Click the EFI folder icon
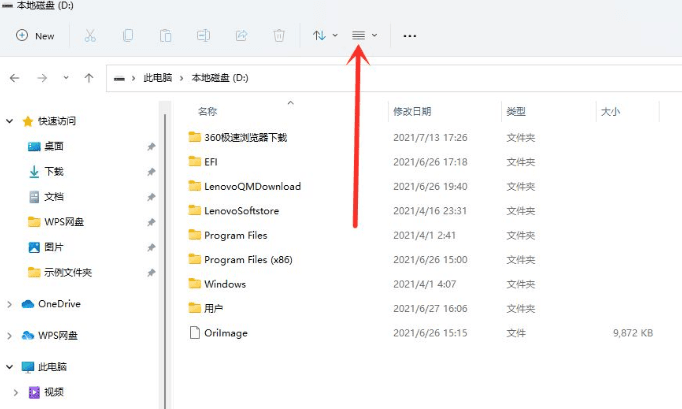The height and width of the screenshot is (409, 682). point(194,162)
